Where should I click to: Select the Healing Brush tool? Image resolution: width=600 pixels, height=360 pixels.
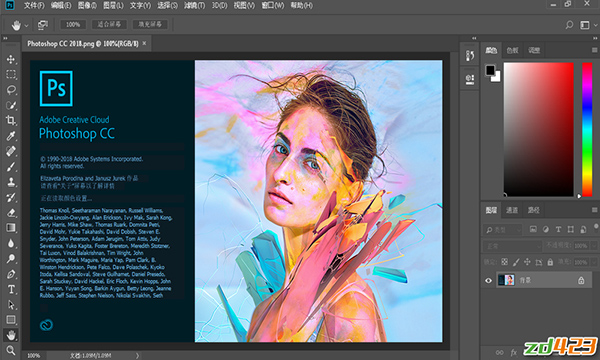[x=11, y=151]
